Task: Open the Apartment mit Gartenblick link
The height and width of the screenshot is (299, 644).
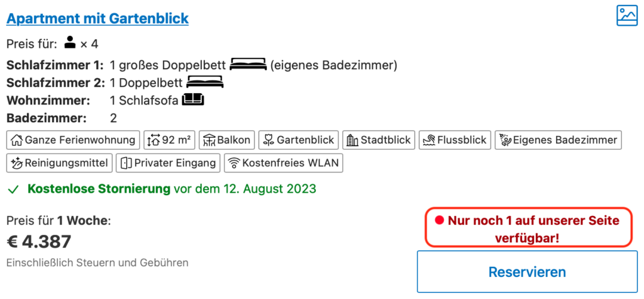Action: click(97, 18)
